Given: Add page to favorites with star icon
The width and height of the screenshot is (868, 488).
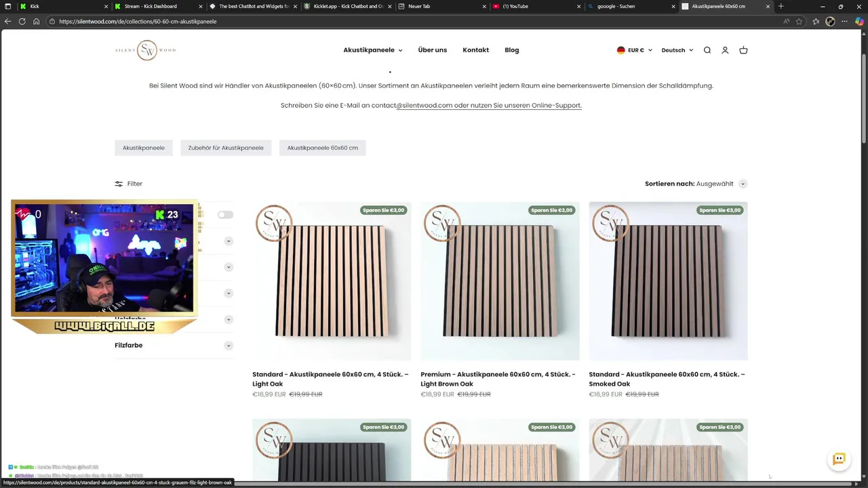Looking at the screenshot, I should point(800,21).
